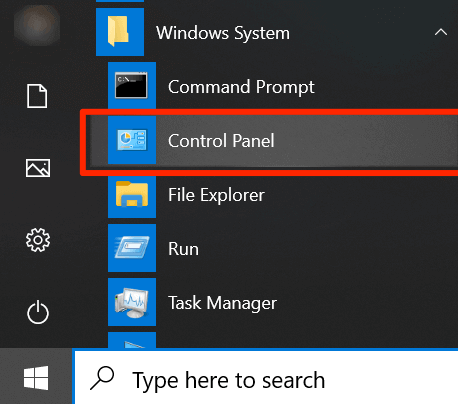Open the Documents sidebar icon

pos(37,96)
